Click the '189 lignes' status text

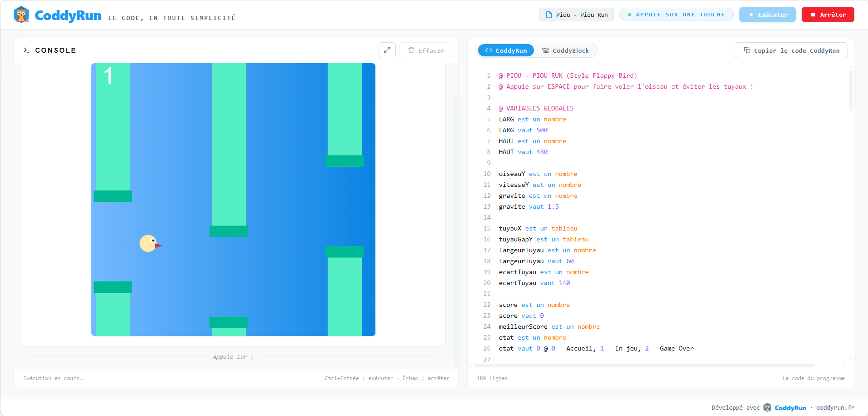492,378
